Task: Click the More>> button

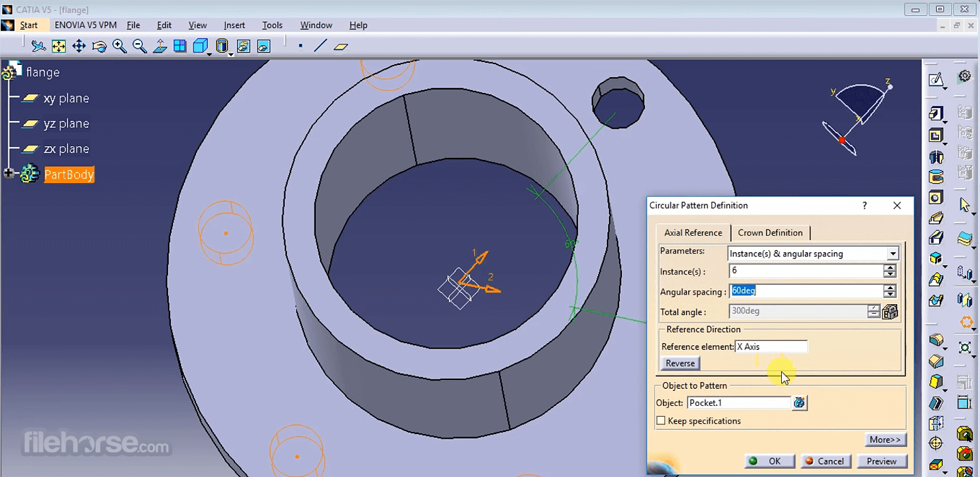Action: [x=886, y=439]
